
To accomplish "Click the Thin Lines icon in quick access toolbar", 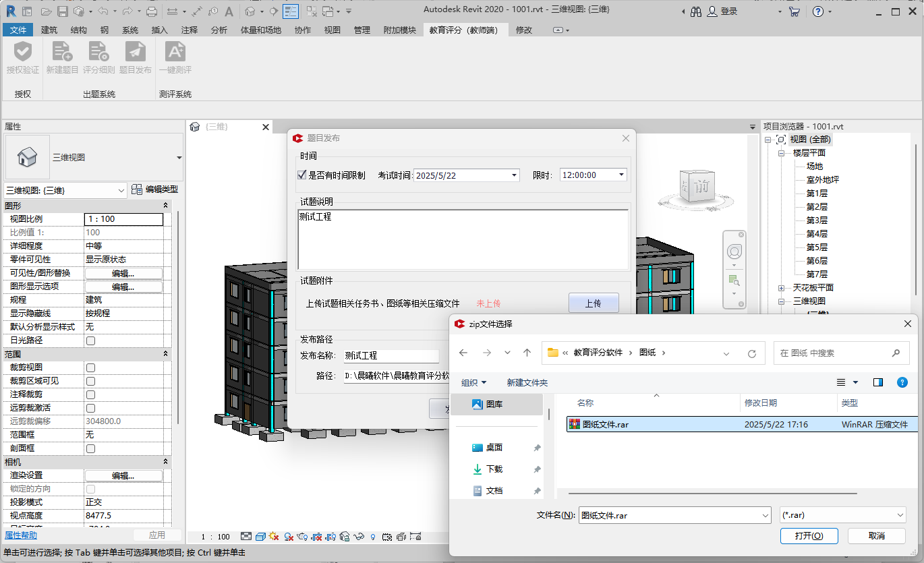I will point(291,11).
